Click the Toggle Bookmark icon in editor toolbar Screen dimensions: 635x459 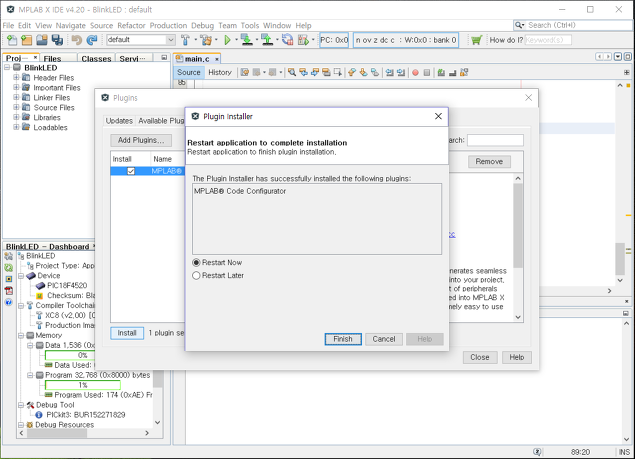click(375, 73)
